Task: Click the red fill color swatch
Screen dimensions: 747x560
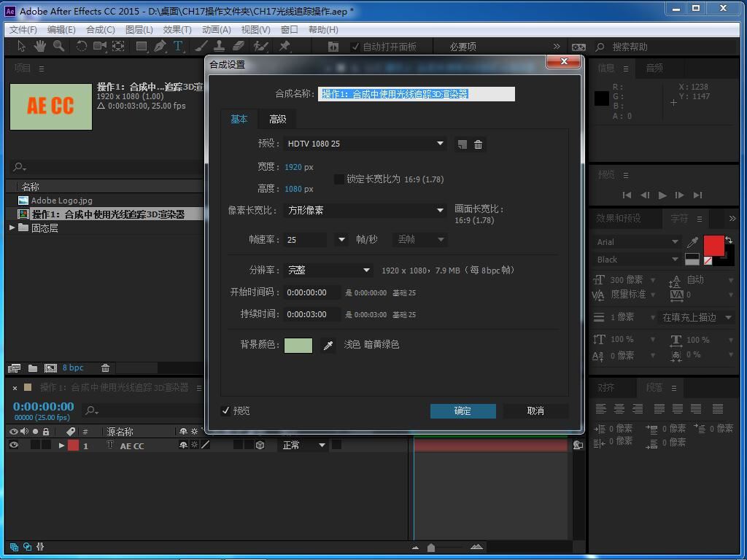Action: tap(713, 246)
